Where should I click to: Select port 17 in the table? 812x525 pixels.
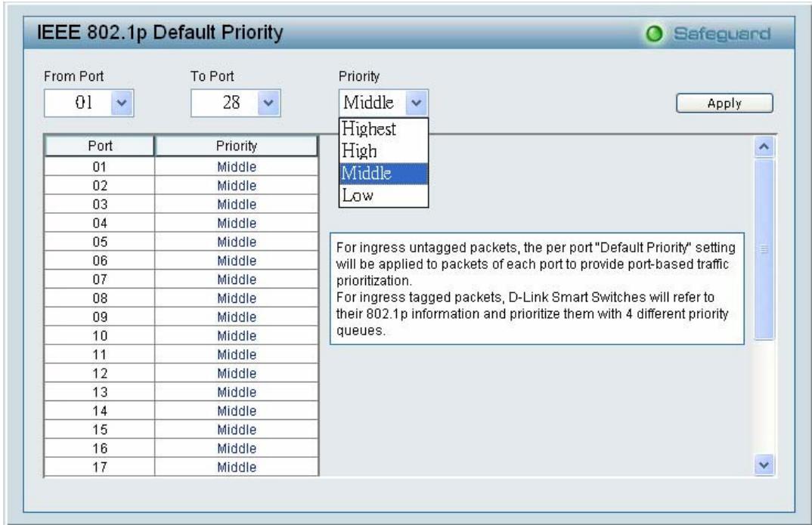pyautogui.click(x=100, y=467)
